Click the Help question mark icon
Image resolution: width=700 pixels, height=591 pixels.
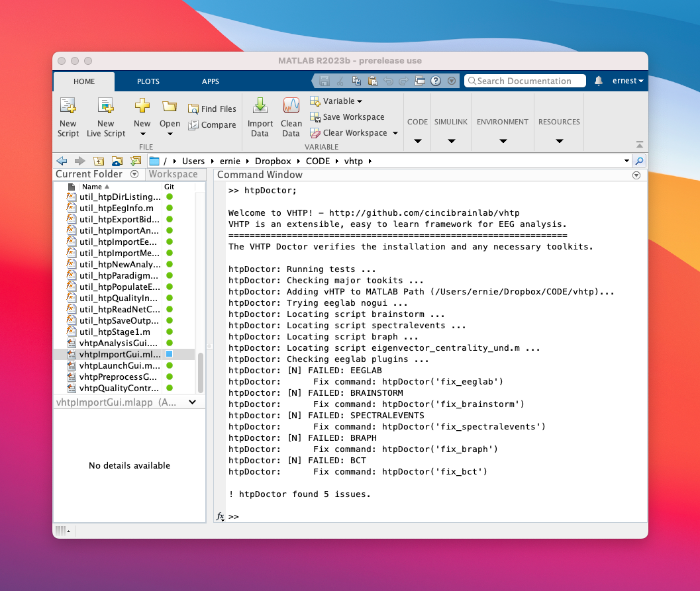[436, 81]
